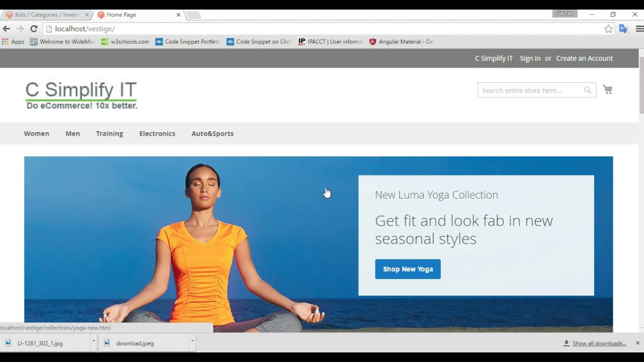The height and width of the screenshot is (362, 644).
Task: Open the Angular Material bookmark
Action: pyautogui.click(x=401, y=42)
